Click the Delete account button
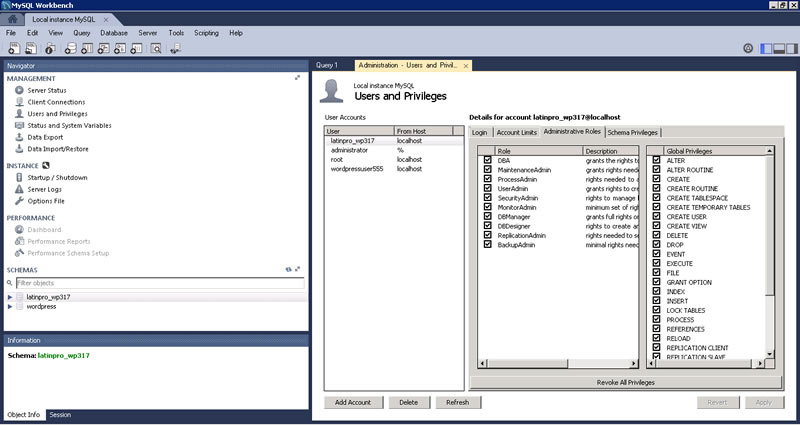 click(x=408, y=403)
